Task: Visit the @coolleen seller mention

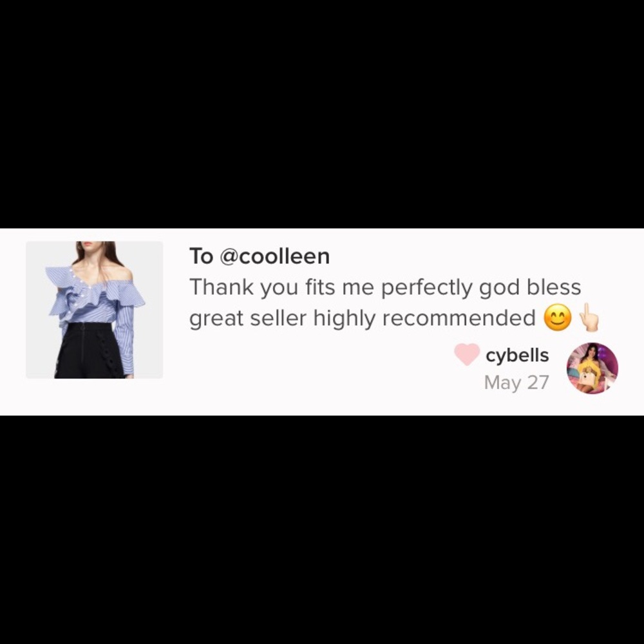Action: coord(275,256)
